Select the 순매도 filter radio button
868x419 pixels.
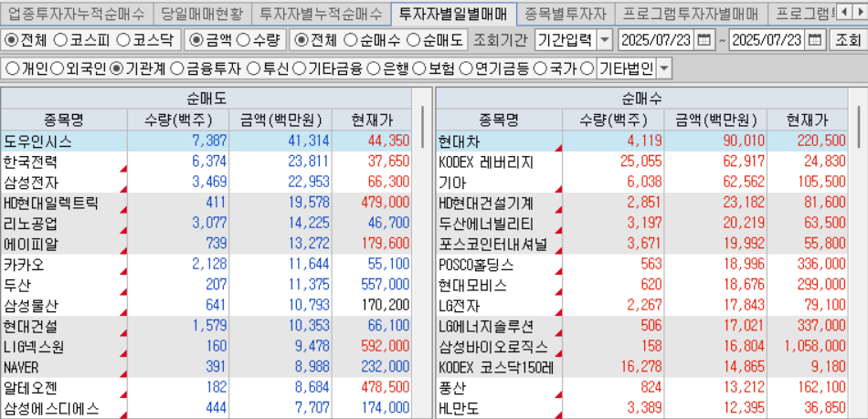[x=435, y=40]
